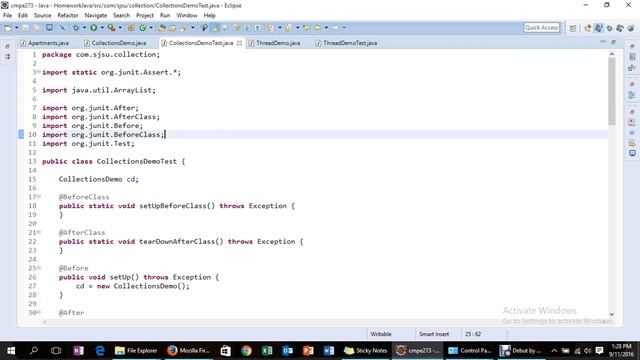Open the Navigate menu

(x=96, y=16)
